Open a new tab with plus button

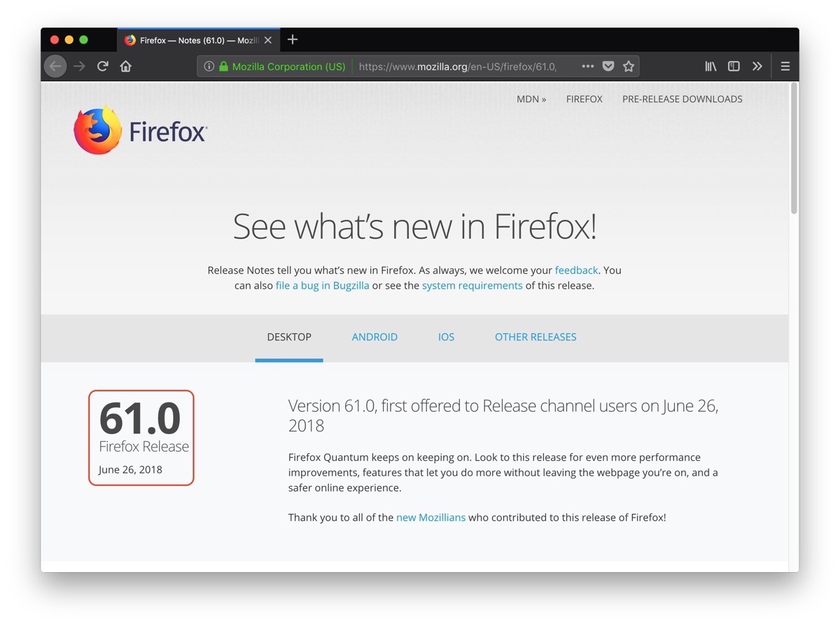(293, 40)
